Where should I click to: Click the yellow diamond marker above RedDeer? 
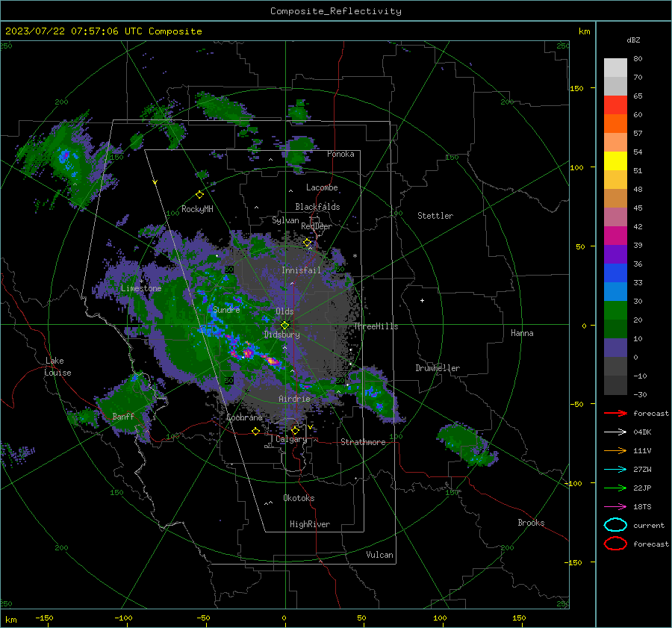point(308,243)
